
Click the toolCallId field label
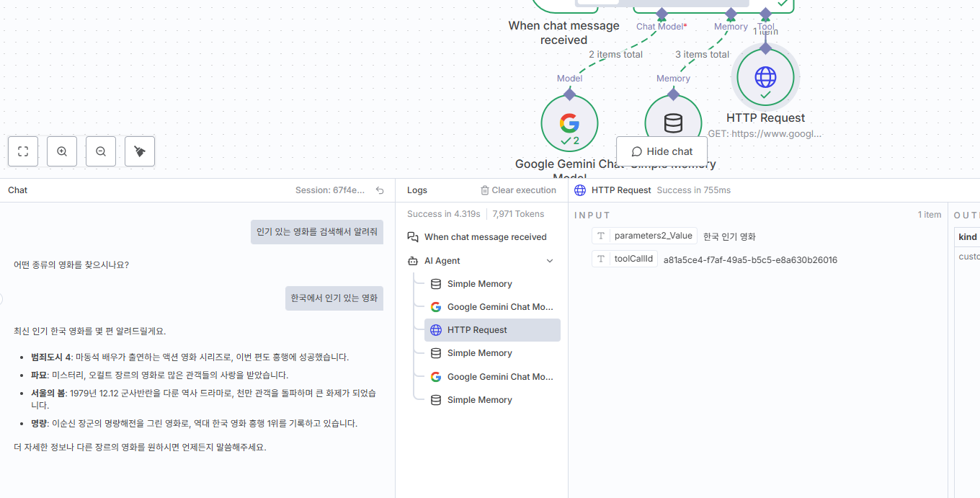click(633, 259)
